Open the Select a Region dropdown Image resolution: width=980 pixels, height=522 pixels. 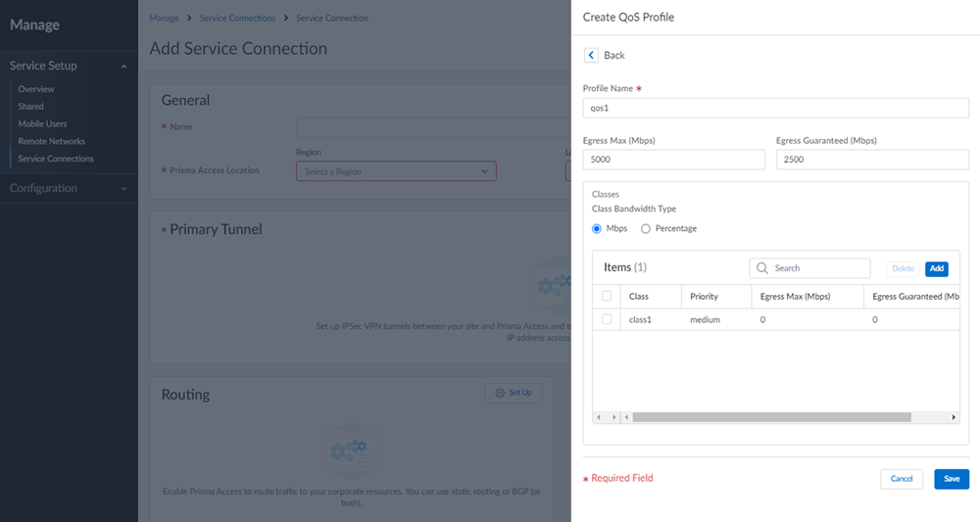(x=396, y=171)
